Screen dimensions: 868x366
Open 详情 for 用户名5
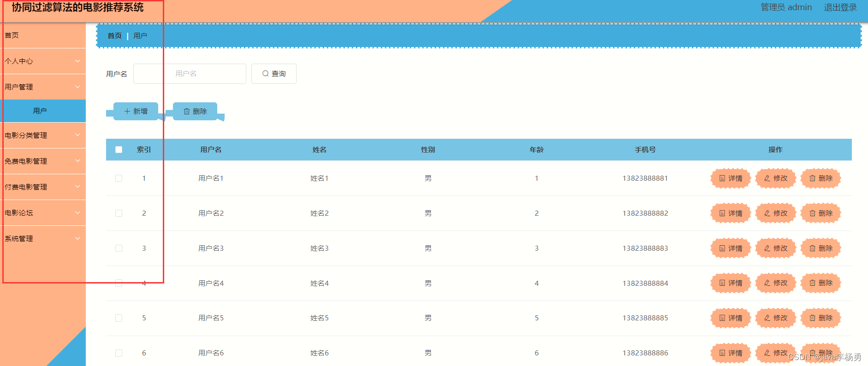click(x=731, y=318)
